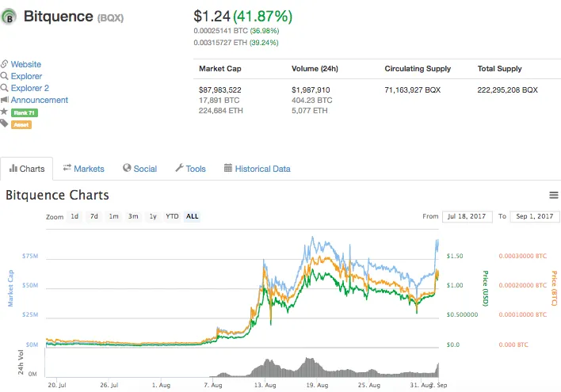Open the Website link
561x392 pixels.
point(26,64)
